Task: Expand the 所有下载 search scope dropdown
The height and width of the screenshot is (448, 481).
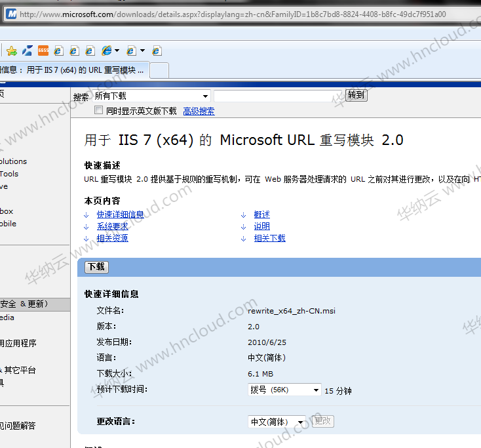Action: tap(151, 96)
